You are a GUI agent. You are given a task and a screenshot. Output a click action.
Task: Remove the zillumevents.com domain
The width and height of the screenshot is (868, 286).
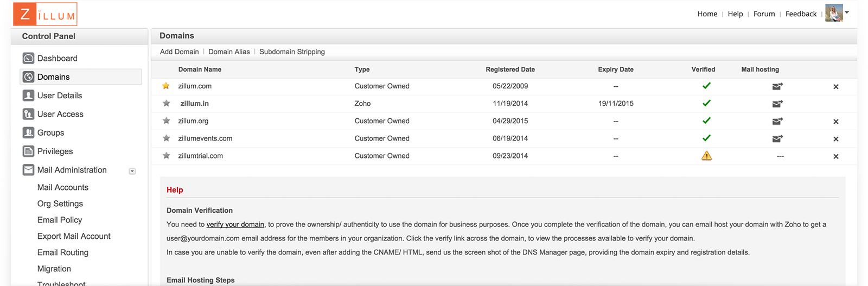(x=836, y=139)
